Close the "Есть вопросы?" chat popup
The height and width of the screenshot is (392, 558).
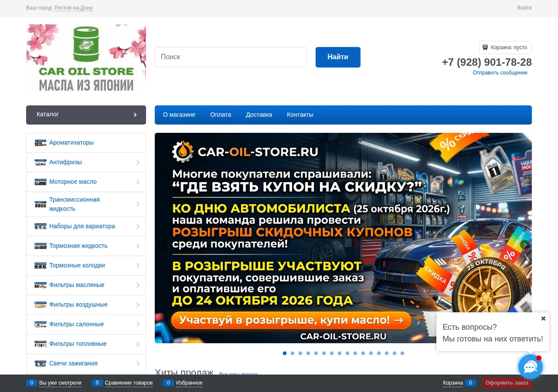543,319
